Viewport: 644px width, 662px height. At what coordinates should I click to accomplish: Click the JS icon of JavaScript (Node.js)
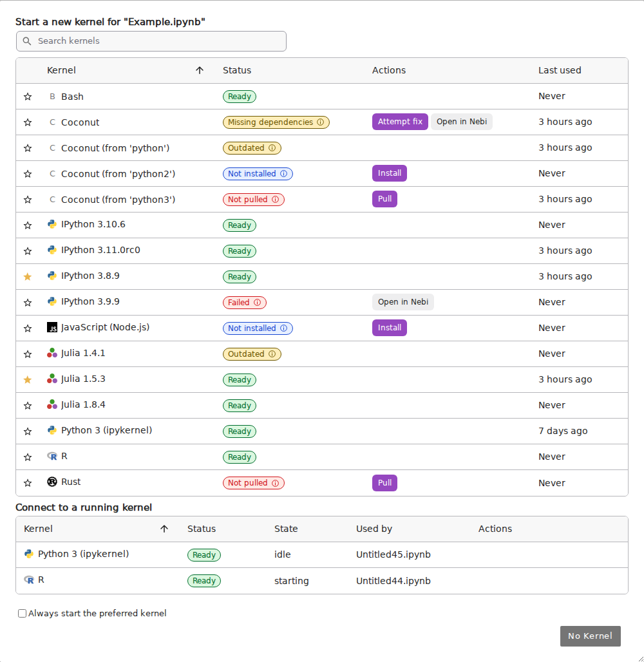point(52,327)
